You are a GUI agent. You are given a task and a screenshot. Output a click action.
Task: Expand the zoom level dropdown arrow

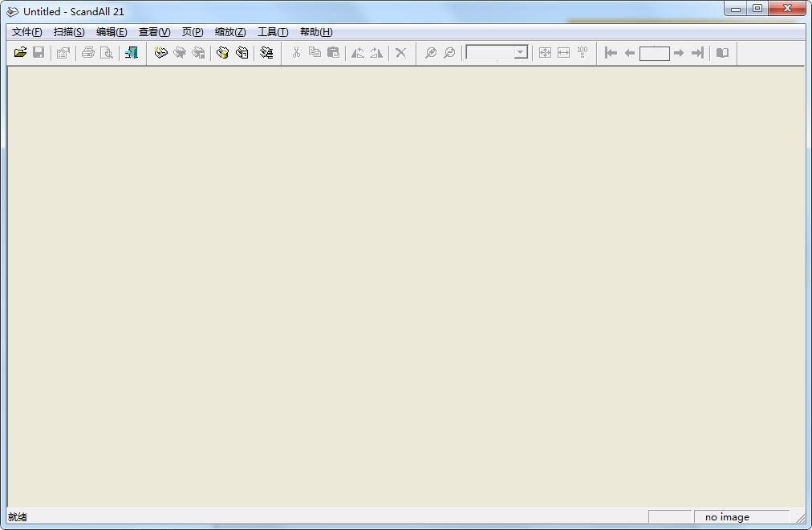click(x=521, y=53)
